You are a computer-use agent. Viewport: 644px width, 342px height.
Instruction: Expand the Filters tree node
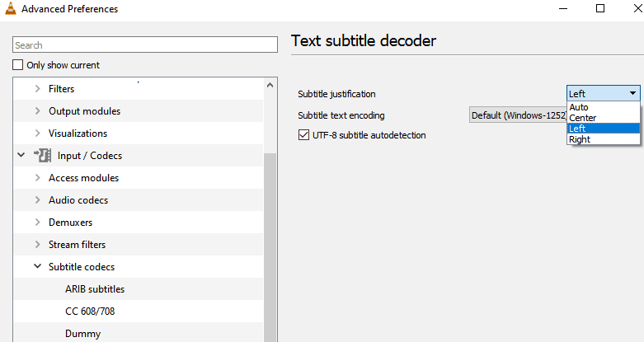pos(37,89)
